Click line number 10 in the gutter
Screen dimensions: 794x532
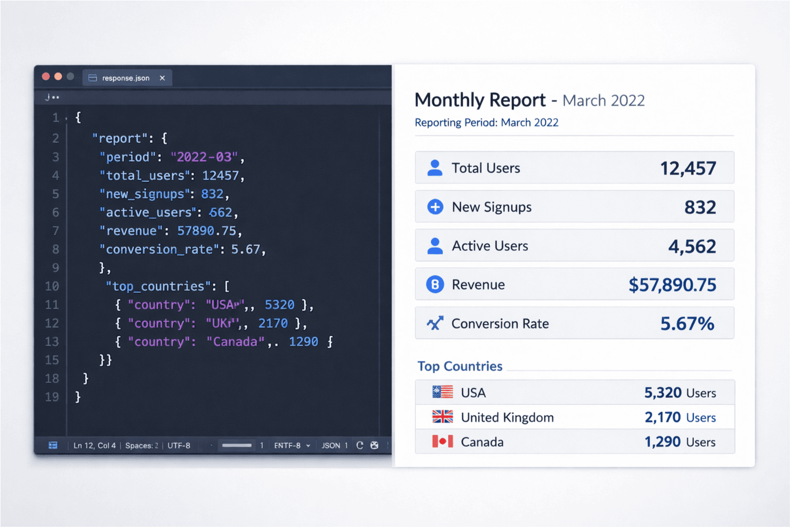tap(52, 286)
